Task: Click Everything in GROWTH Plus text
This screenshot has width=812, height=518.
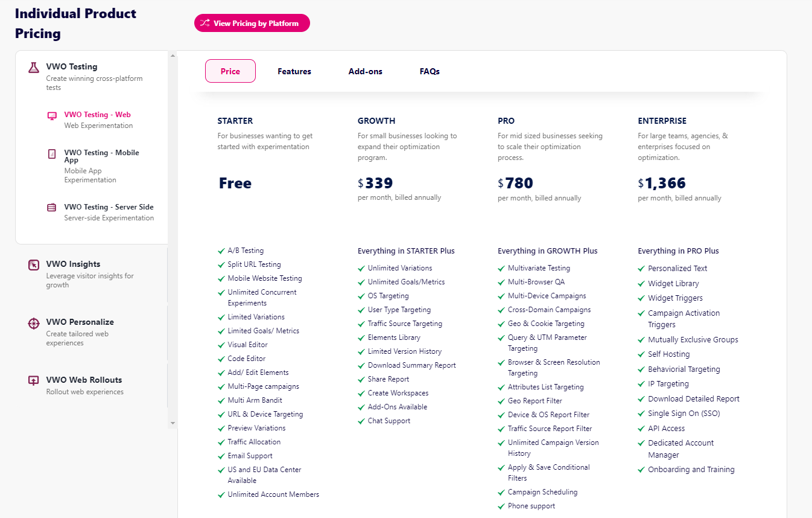Action: coord(548,251)
